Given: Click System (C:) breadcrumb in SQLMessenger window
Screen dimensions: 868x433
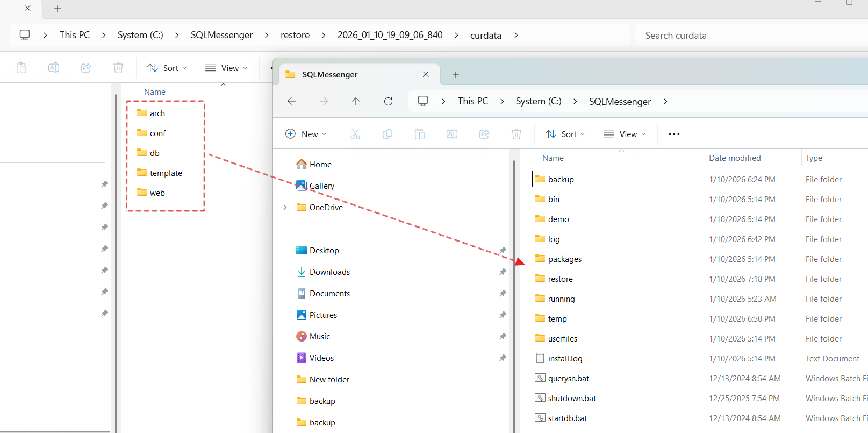Looking at the screenshot, I should click(539, 101).
